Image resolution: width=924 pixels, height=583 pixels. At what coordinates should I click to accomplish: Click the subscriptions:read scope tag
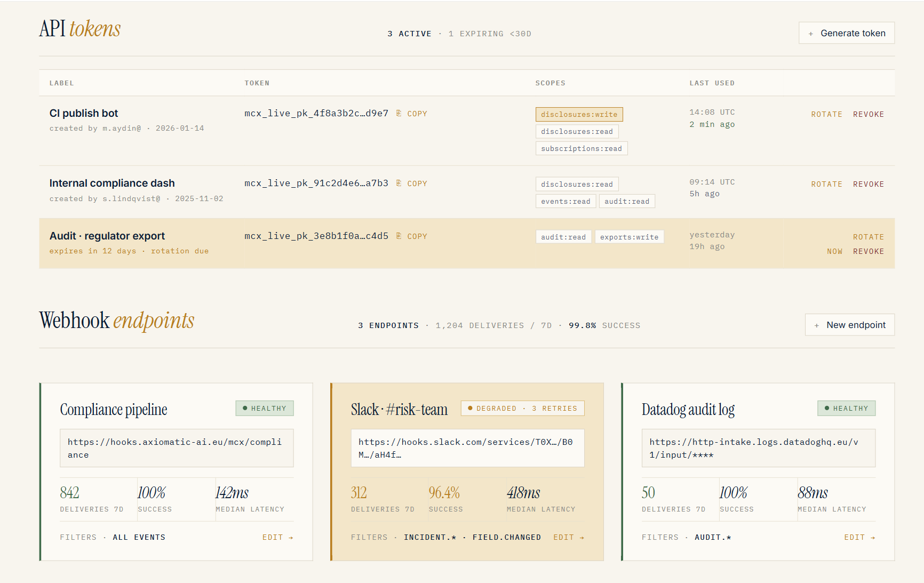coord(582,148)
